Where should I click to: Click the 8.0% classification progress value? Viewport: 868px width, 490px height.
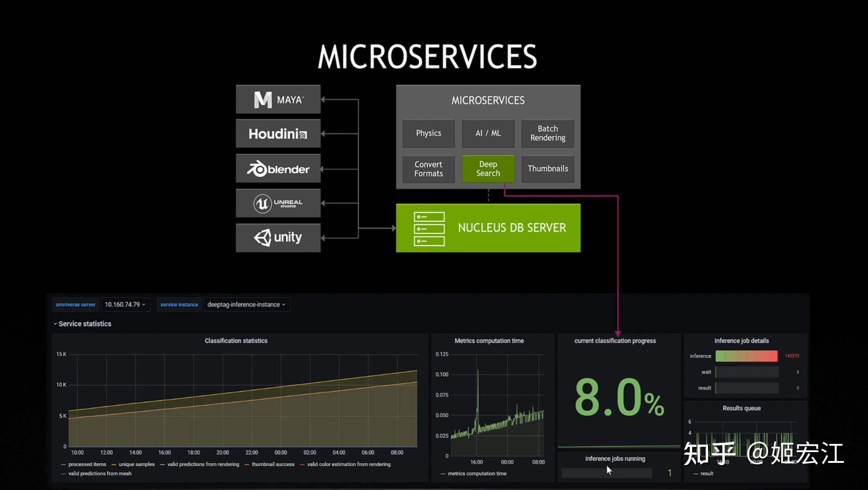pyautogui.click(x=619, y=397)
